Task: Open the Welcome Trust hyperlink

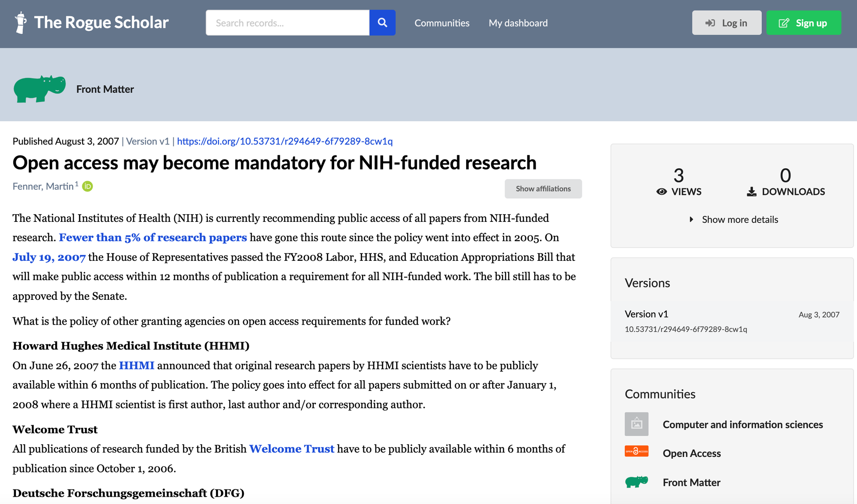Action: tap(291, 449)
